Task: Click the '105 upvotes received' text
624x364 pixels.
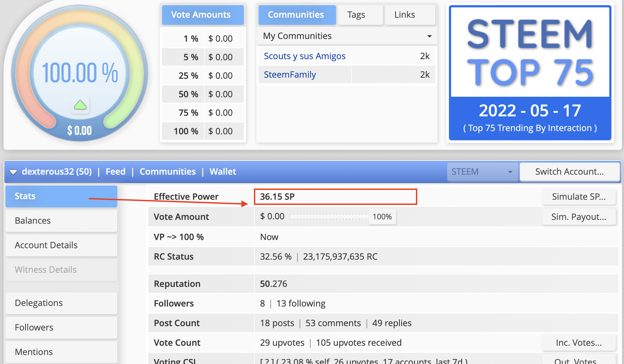Action: 359,342
